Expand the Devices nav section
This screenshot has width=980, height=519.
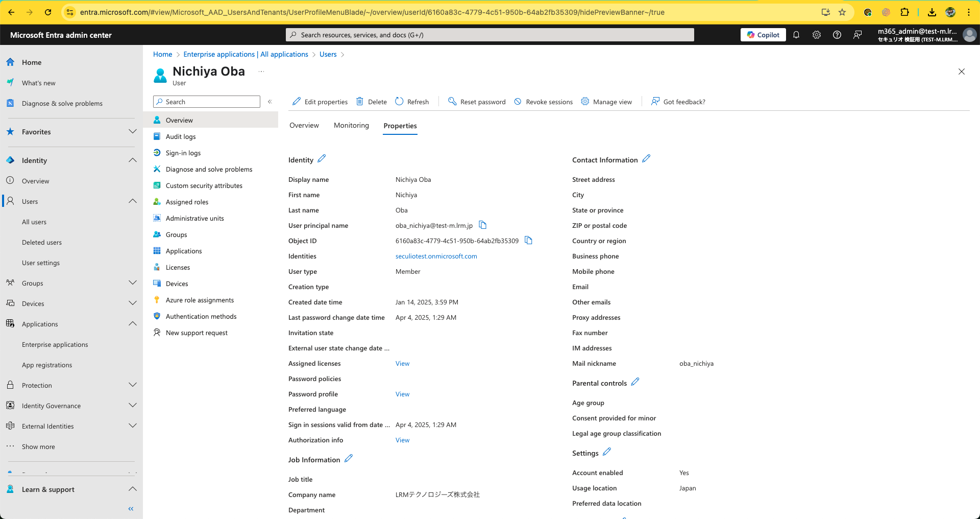pos(133,303)
